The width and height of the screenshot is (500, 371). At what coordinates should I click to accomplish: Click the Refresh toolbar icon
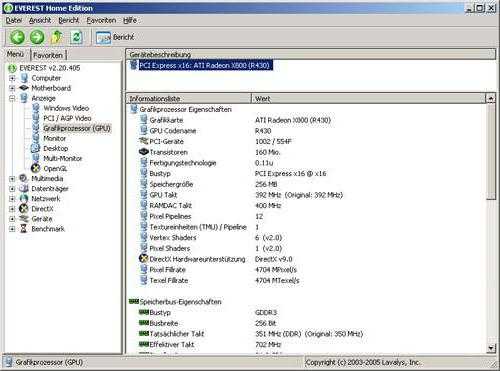pyautogui.click(x=76, y=37)
